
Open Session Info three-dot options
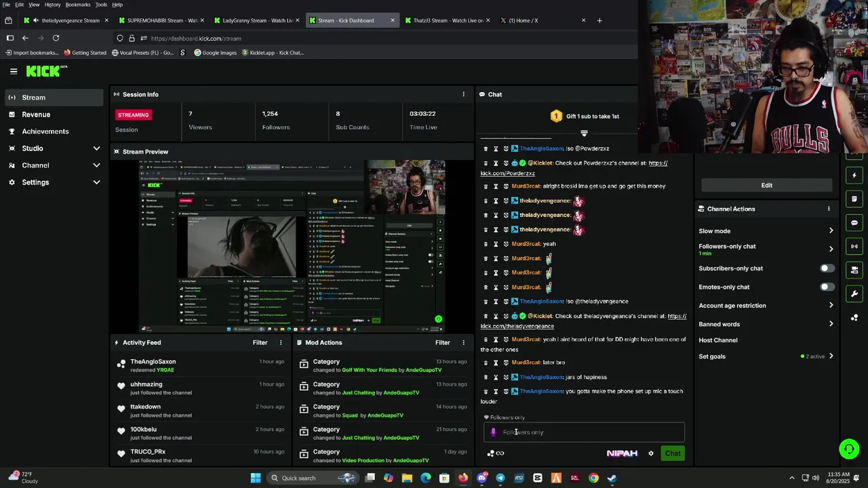[464, 94]
